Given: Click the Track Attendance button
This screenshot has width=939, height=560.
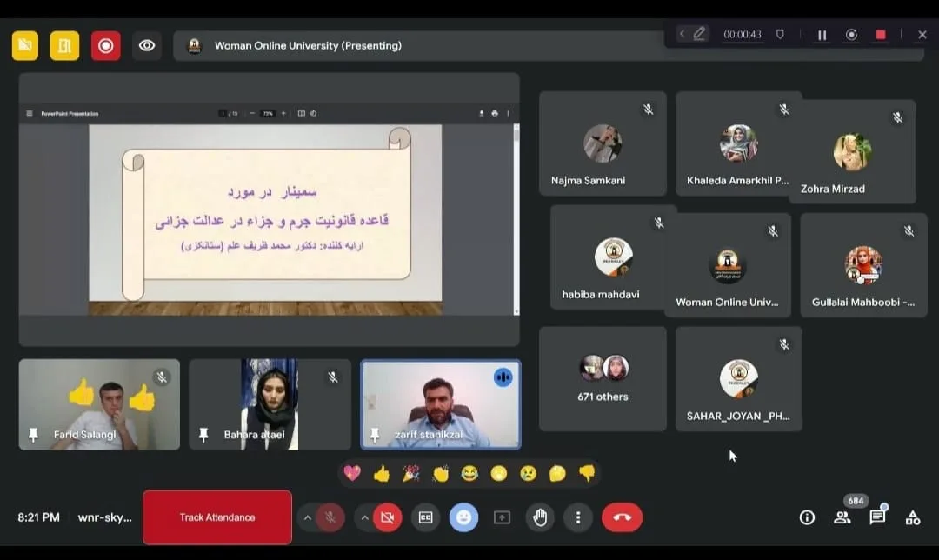Looking at the screenshot, I should tap(217, 517).
